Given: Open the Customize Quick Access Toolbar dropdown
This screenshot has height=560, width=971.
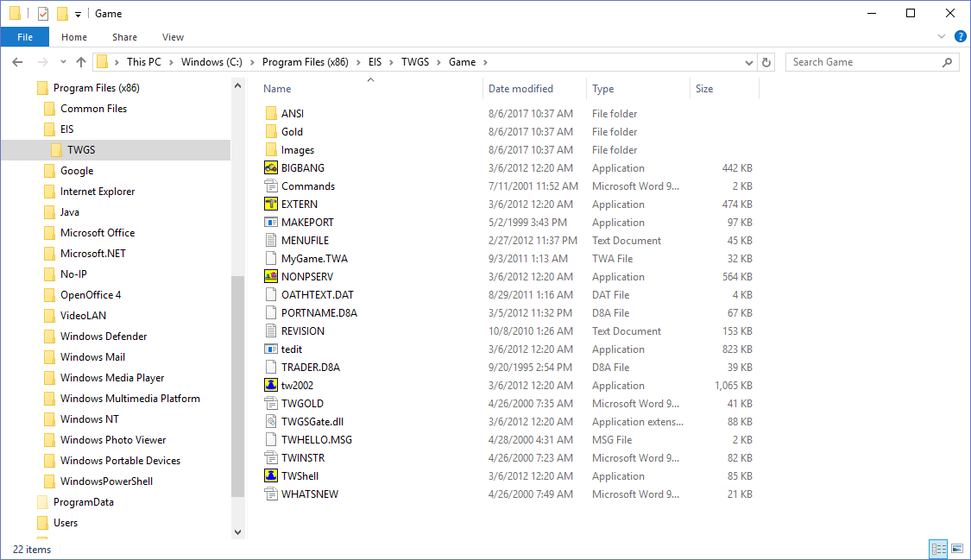Looking at the screenshot, I should click(78, 14).
